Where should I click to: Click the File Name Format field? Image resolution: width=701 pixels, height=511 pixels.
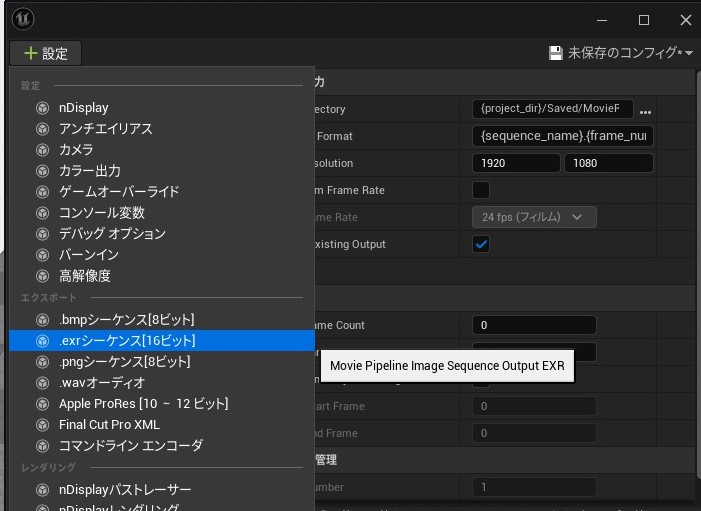[562, 136]
